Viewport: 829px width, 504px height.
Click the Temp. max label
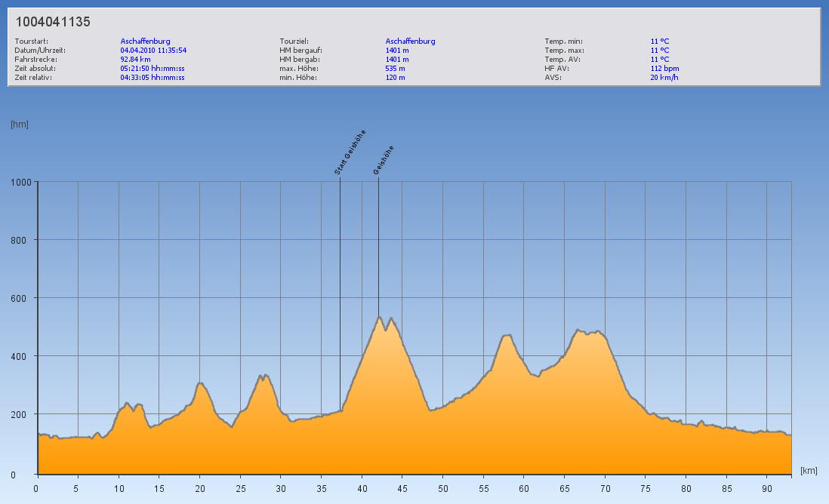coord(564,51)
